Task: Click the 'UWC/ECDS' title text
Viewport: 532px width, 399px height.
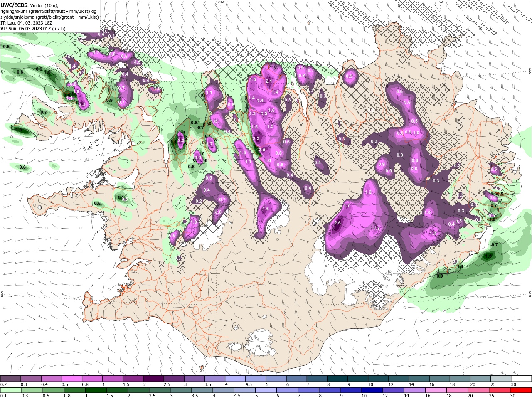Action: [x=15, y=5]
